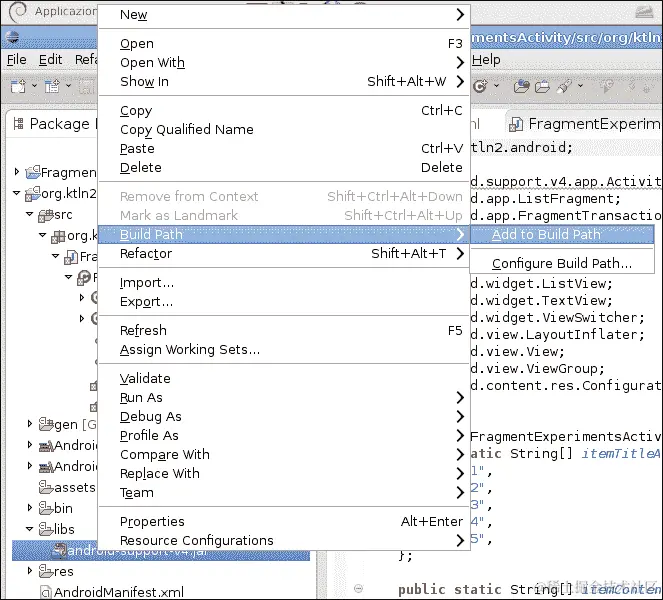
Task: Open the File menu
Action: 16,60
